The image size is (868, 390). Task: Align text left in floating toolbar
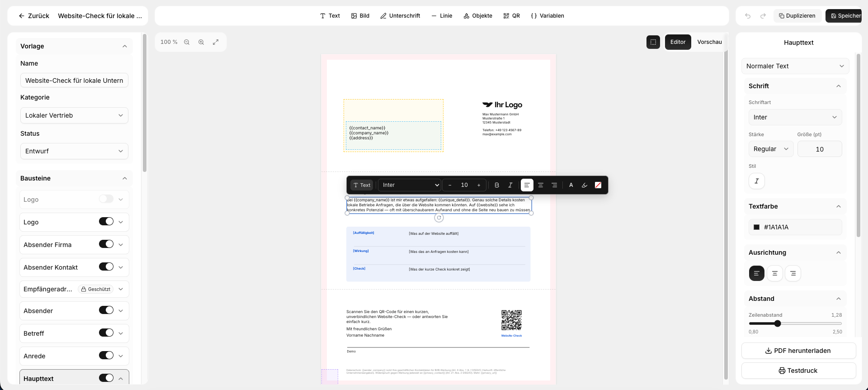pos(527,185)
